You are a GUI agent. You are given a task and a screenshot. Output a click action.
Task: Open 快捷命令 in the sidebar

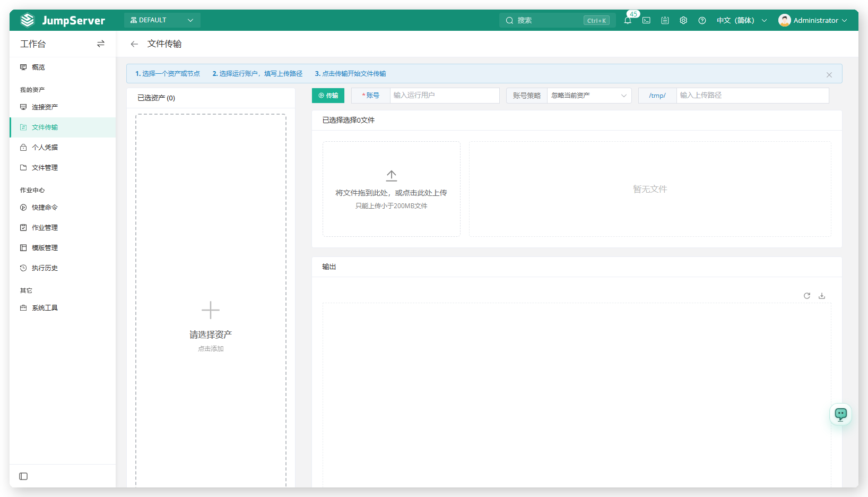[63, 208]
